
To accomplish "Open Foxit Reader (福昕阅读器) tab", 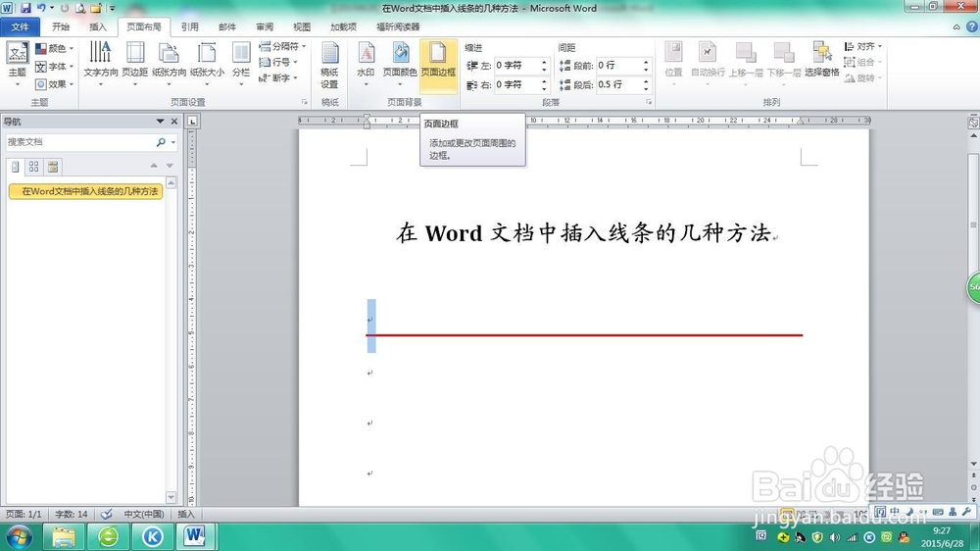I will pyautogui.click(x=398, y=26).
